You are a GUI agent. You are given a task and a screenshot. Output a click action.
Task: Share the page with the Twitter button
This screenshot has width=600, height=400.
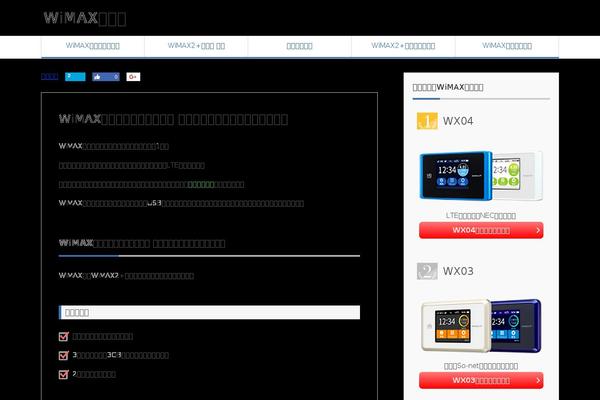(x=75, y=77)
